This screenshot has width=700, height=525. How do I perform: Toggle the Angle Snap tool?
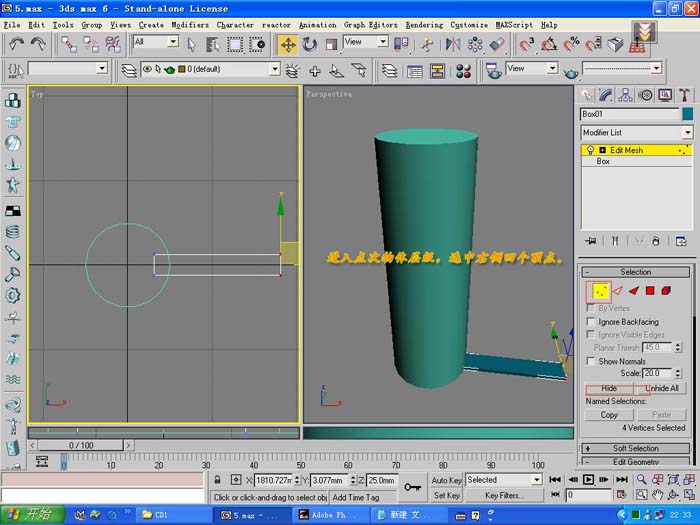549,45
